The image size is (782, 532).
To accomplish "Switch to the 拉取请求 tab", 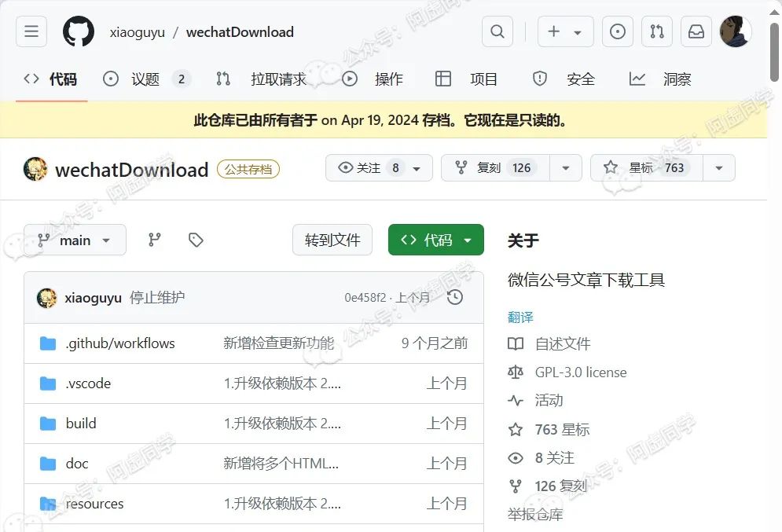I will pos(263,79).
